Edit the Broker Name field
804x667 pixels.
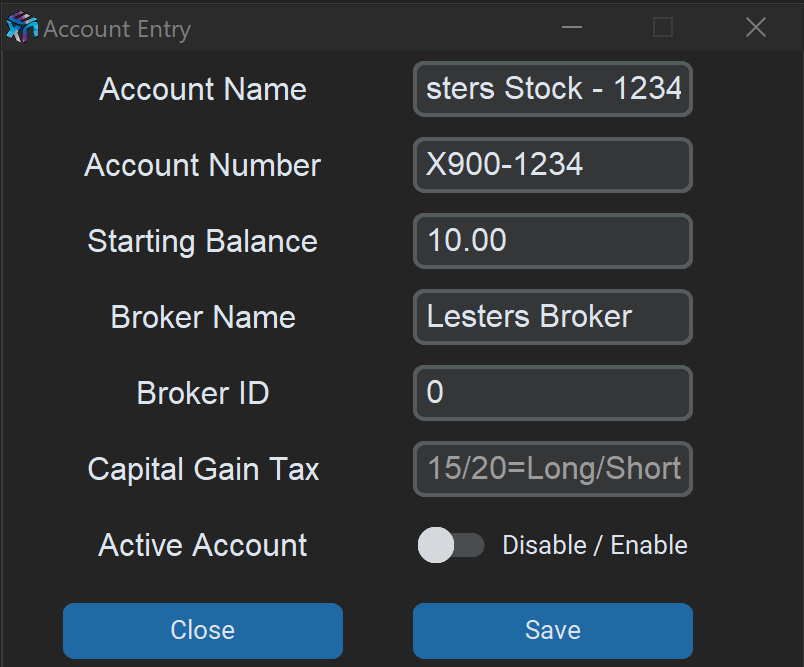553,317
